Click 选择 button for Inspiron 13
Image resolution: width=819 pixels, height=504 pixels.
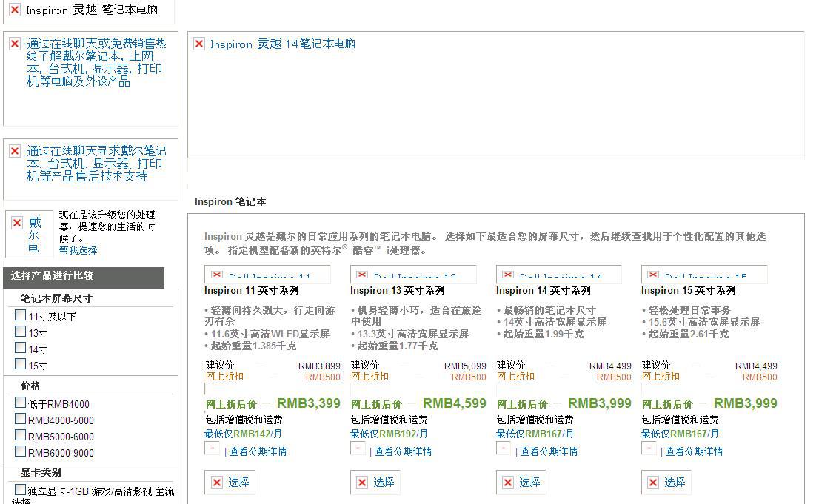coord(375,482)
